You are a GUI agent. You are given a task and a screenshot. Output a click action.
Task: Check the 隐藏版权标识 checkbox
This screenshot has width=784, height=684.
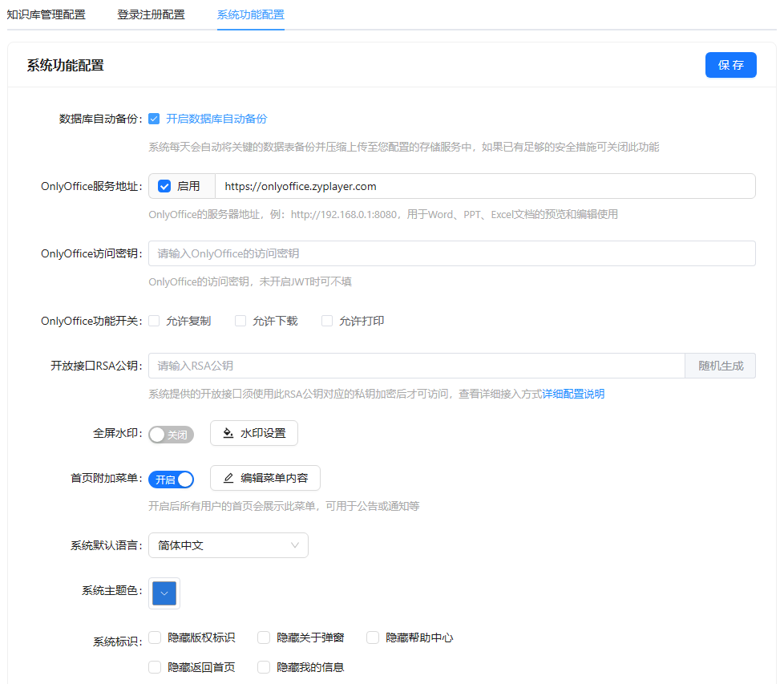point(156,637)
